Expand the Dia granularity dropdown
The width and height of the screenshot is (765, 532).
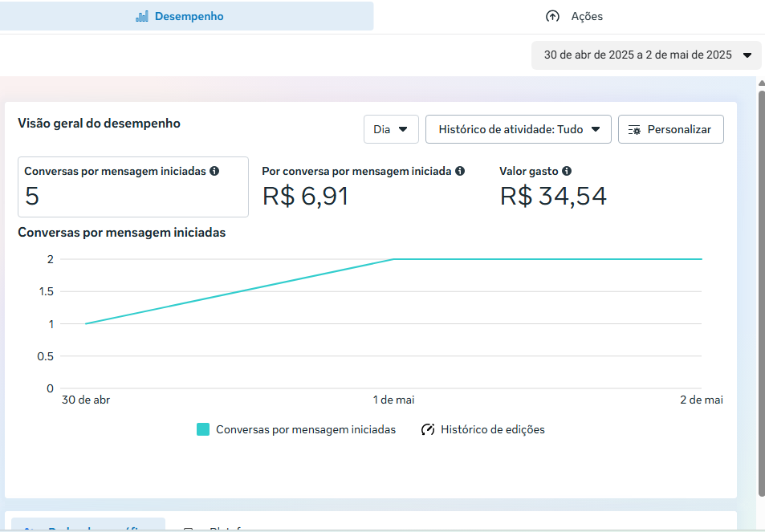pos(391,129)
